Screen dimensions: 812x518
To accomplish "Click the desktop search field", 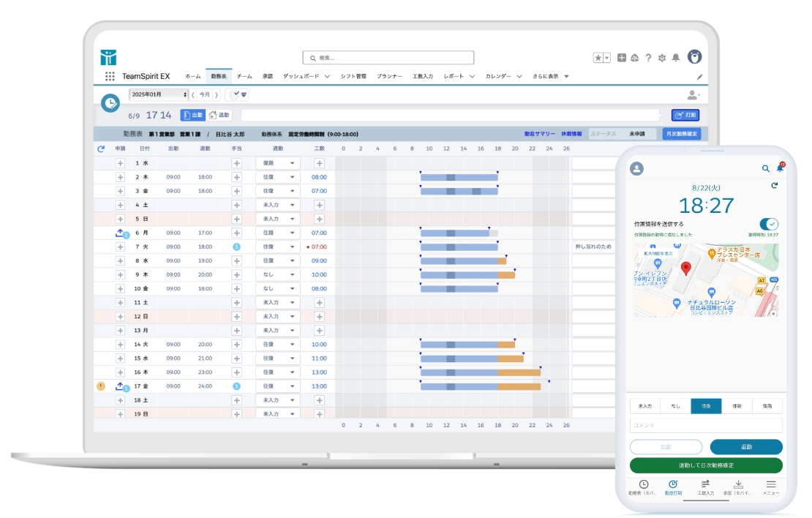I will tap(388, 58).
